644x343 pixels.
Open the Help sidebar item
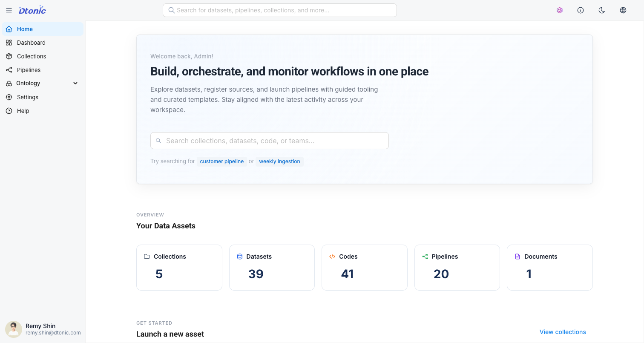(23, 111)
